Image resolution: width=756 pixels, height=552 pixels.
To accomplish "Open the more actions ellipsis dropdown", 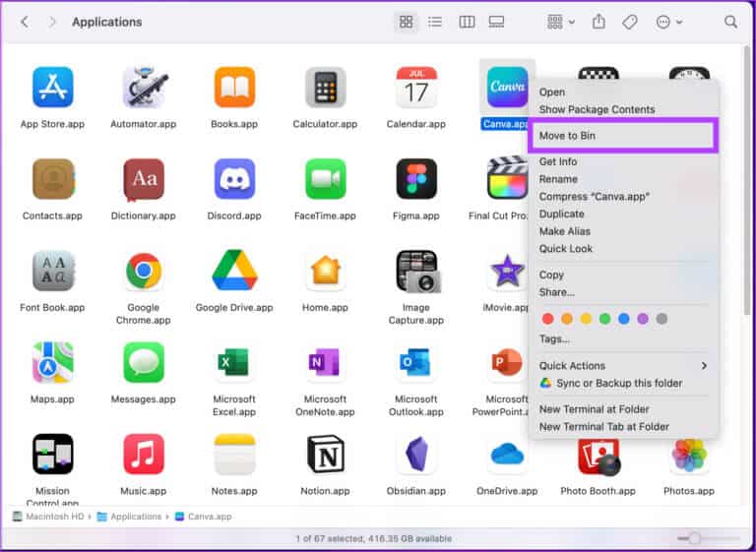I will point(668,22).
